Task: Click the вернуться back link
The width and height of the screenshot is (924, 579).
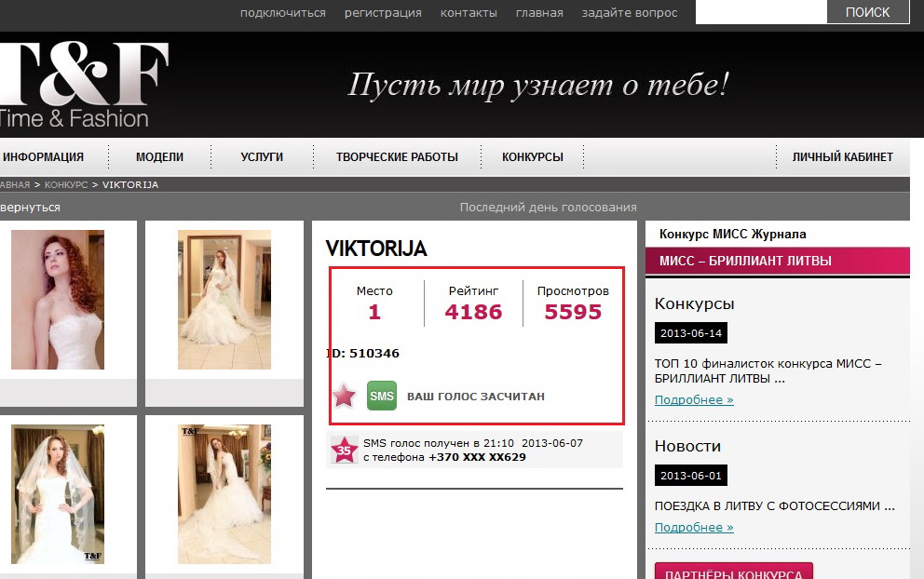Action: [x=30, y=208]
